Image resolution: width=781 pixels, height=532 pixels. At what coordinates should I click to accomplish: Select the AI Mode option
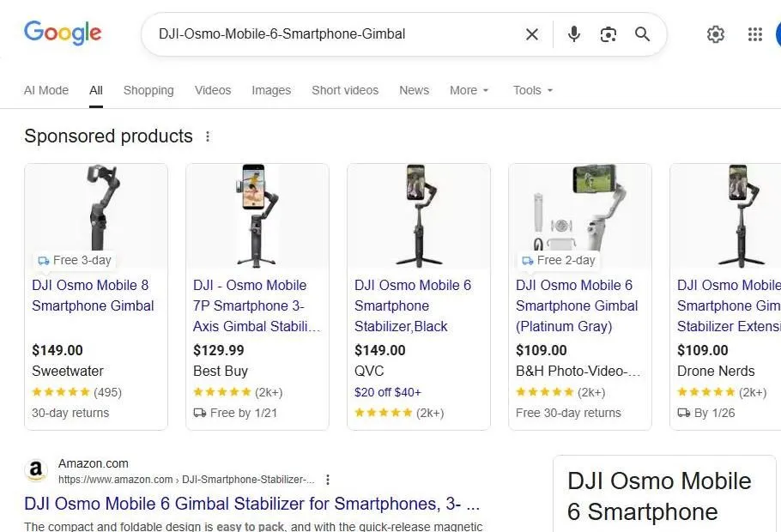tap(45, 90)
